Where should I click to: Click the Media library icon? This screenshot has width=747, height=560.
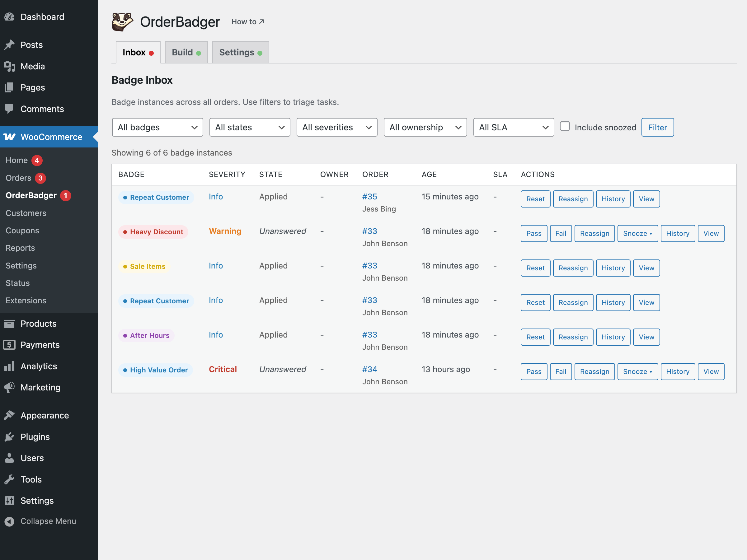point(9,66)
